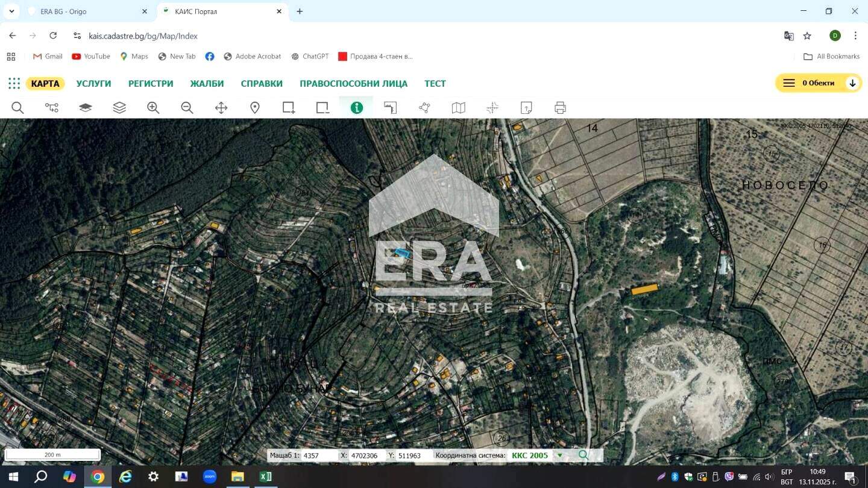Open the folded map icon
This screenshot has height=488, width=868.
tap(459, 108)
